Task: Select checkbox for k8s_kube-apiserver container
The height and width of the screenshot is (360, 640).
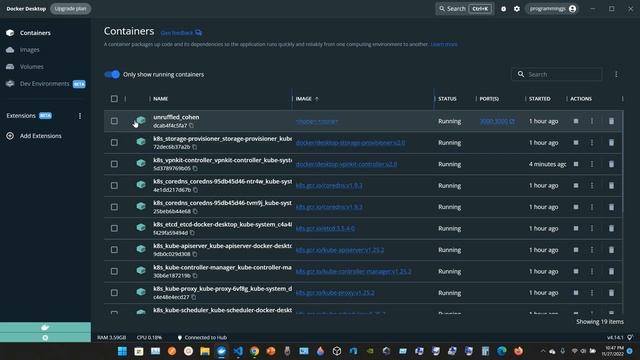Action: coord(114,250)
